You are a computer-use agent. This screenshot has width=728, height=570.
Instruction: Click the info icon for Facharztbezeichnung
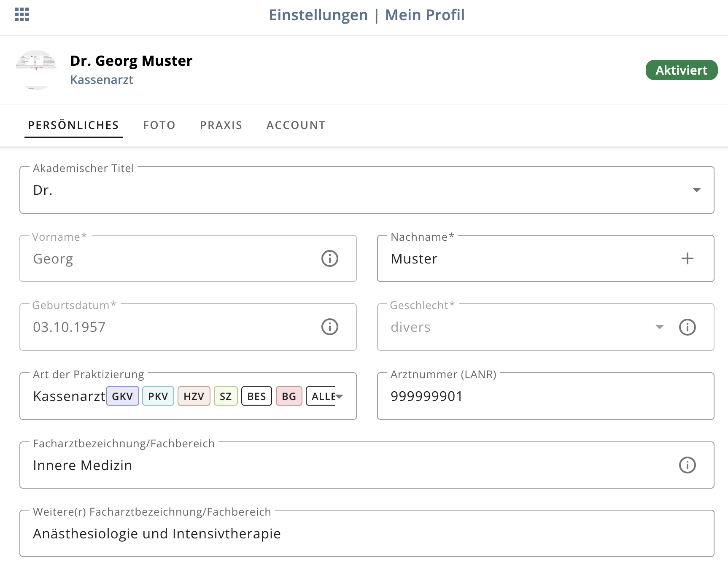[687, 465]
